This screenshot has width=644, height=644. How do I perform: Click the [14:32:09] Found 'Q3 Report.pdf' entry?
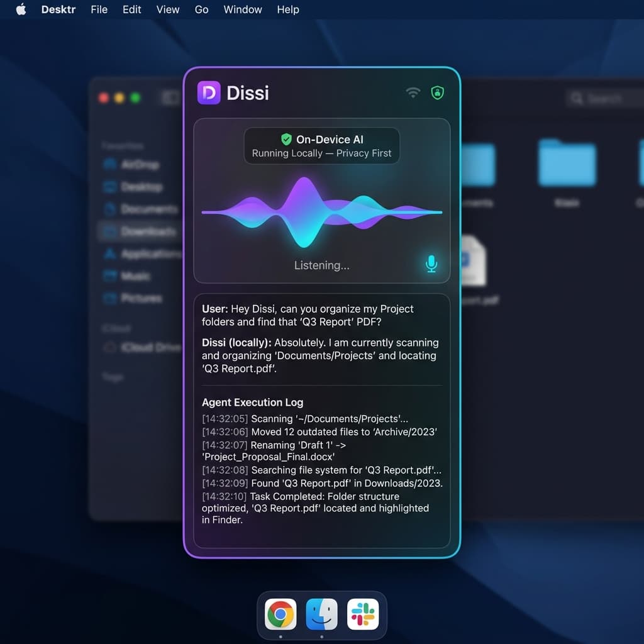click(x=322, y=483)
